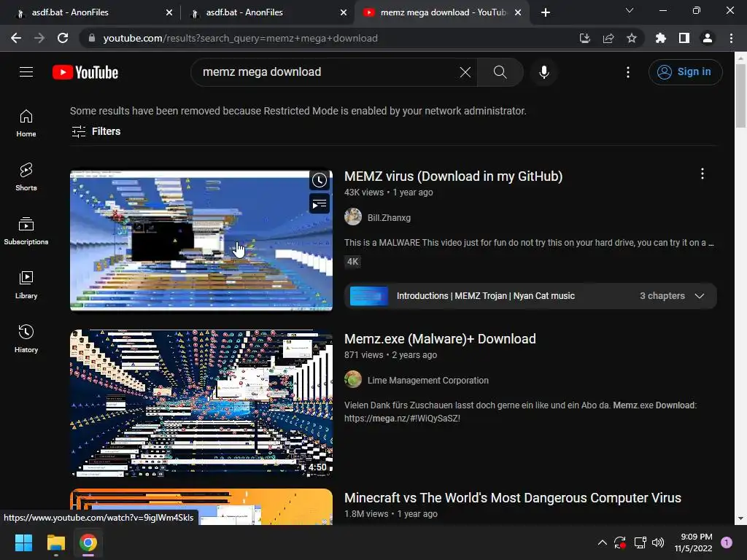Open the notification badge in taskbar

727,542
